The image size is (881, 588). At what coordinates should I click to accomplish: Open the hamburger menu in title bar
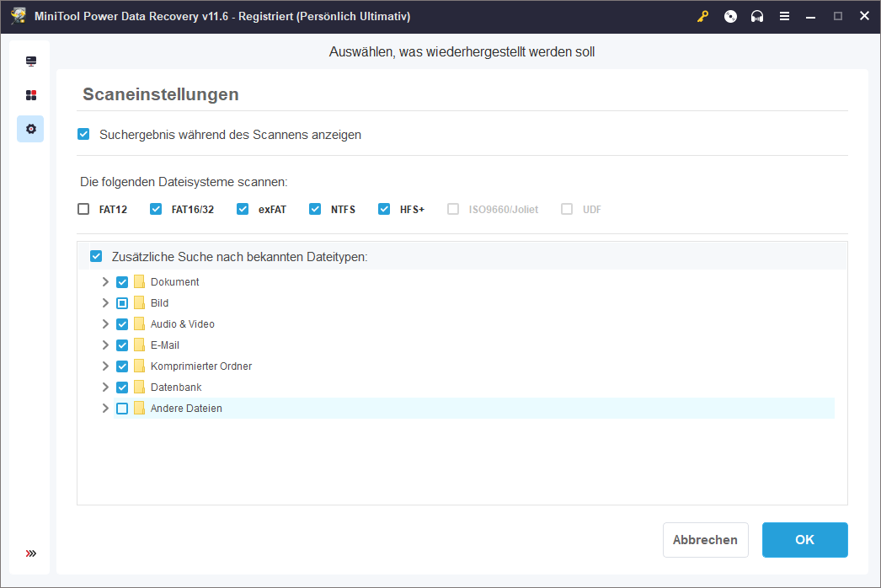[784, 16]
